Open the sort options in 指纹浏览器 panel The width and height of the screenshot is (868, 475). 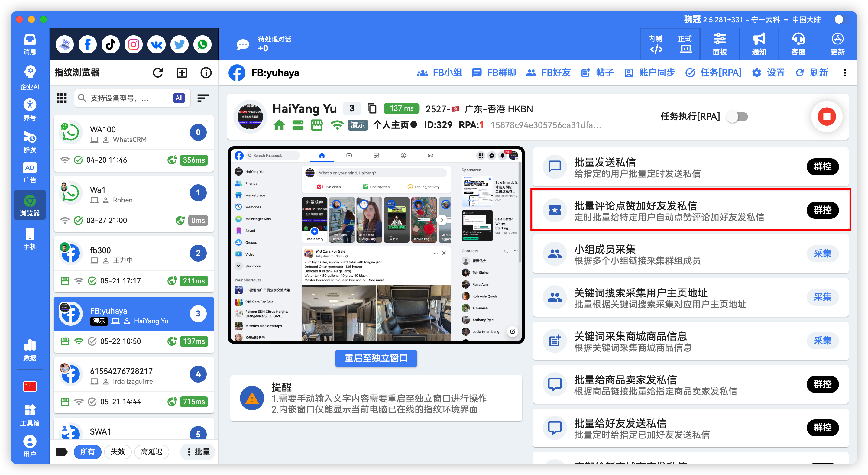pos(203,98)
